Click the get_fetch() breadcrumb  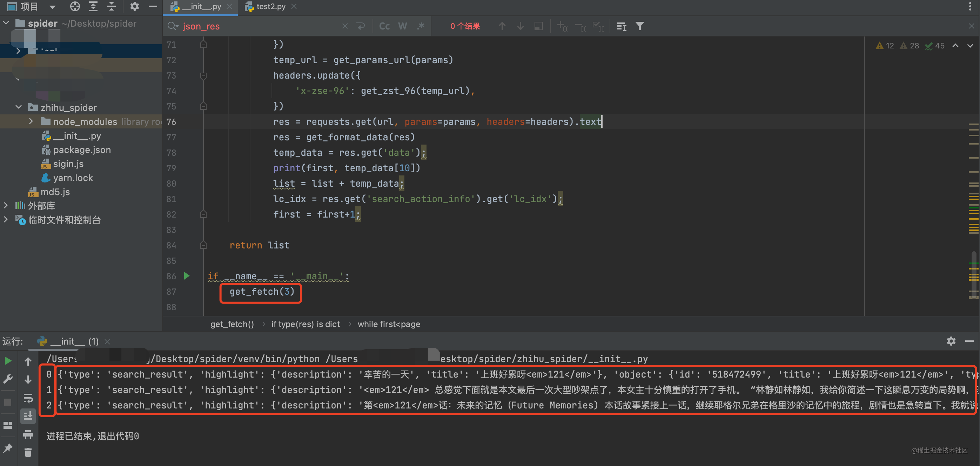(x=232, y=324)
